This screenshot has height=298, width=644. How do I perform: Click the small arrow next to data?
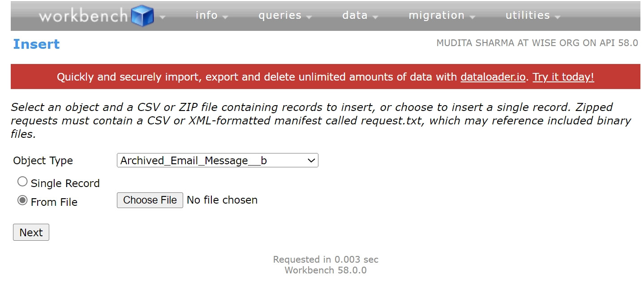pyautogui.click(x=375, y=17)
